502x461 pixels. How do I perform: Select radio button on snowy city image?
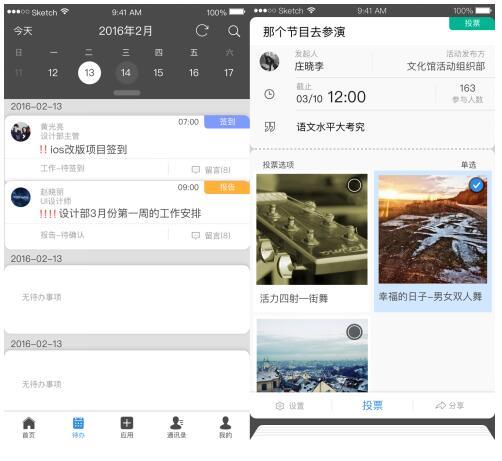[x=354, y=332]
